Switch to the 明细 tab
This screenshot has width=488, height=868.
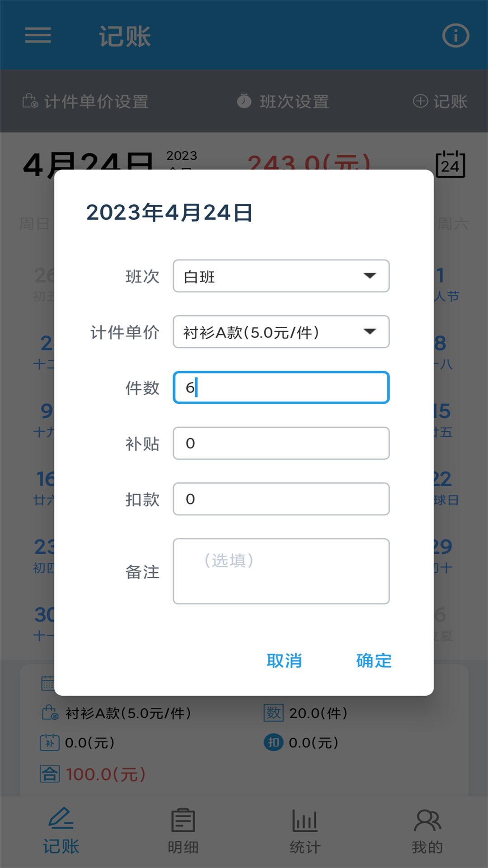[182, 830]
